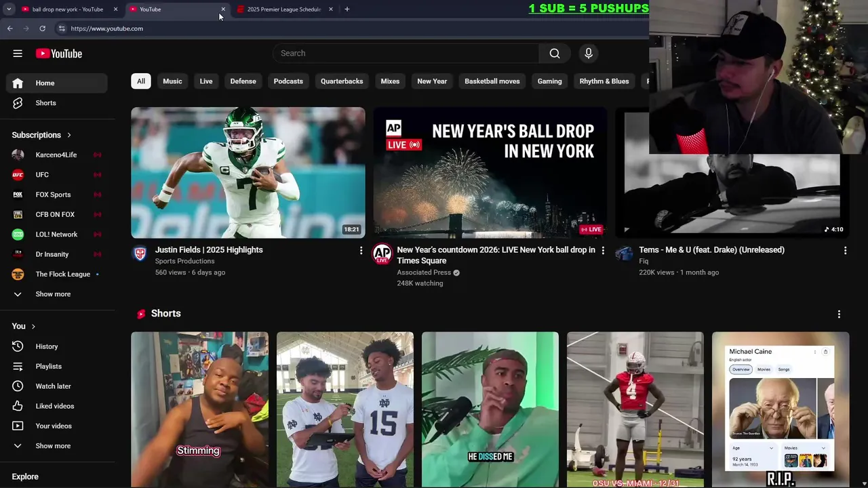Select the Quarterbacks filter chip
Viewport: 868px width, 488px height.
[342, 81]
